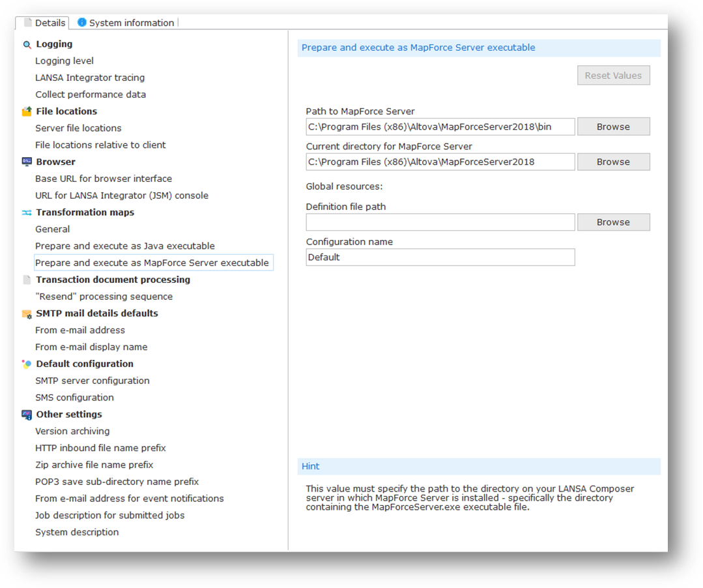Browse for MapForce Server current directory
Screen dimensions: 703x588
(x=613, y=162)
